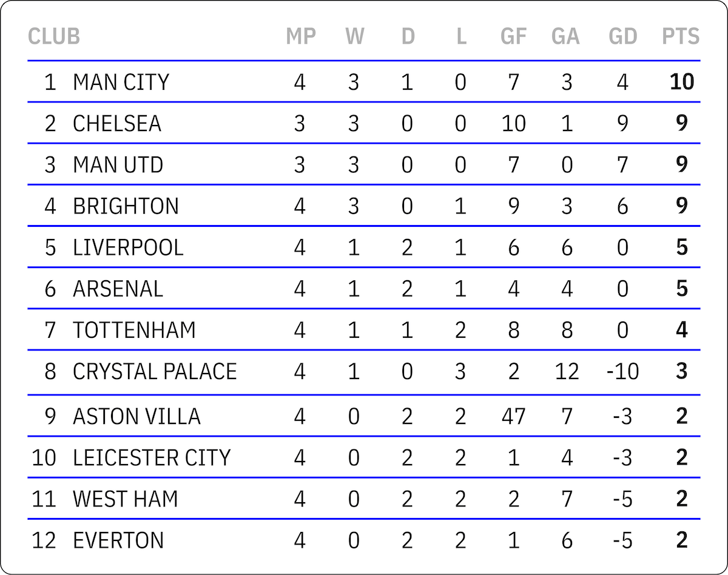Click the LEICESTER CITY club name

(x=152, y=457)
